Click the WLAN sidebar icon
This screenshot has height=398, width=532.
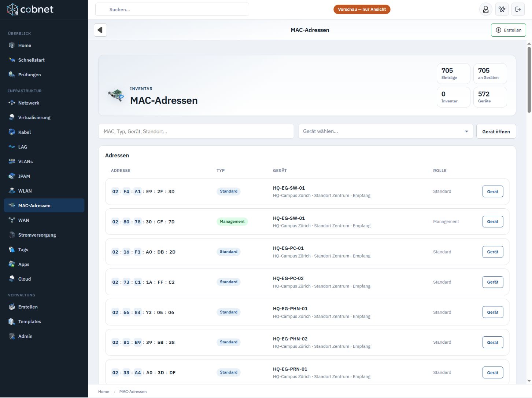click(12, 191)
